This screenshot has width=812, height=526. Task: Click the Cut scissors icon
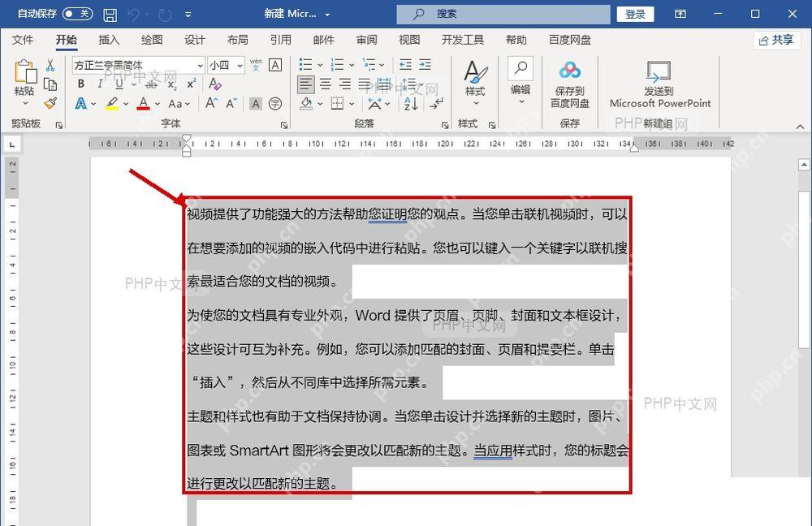click(x=50, y=65)
